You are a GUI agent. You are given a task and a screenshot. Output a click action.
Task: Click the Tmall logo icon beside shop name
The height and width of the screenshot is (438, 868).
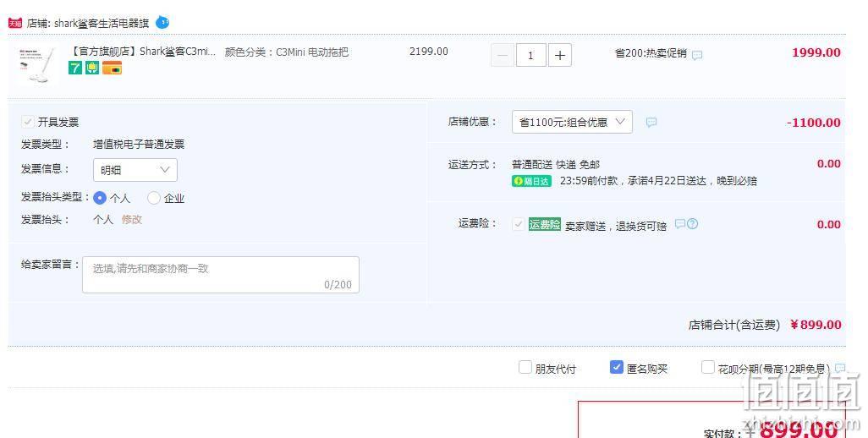click(x=15, y=23)
